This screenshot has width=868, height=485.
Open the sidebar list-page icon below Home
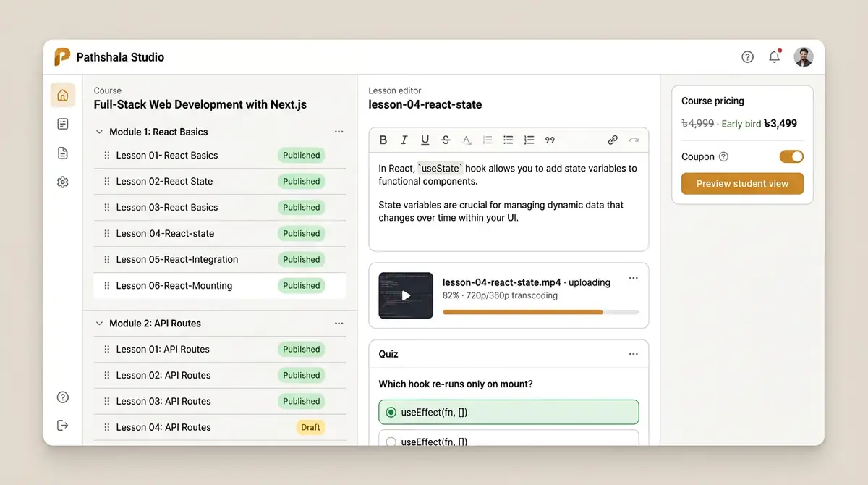click(x=62, y=124)
